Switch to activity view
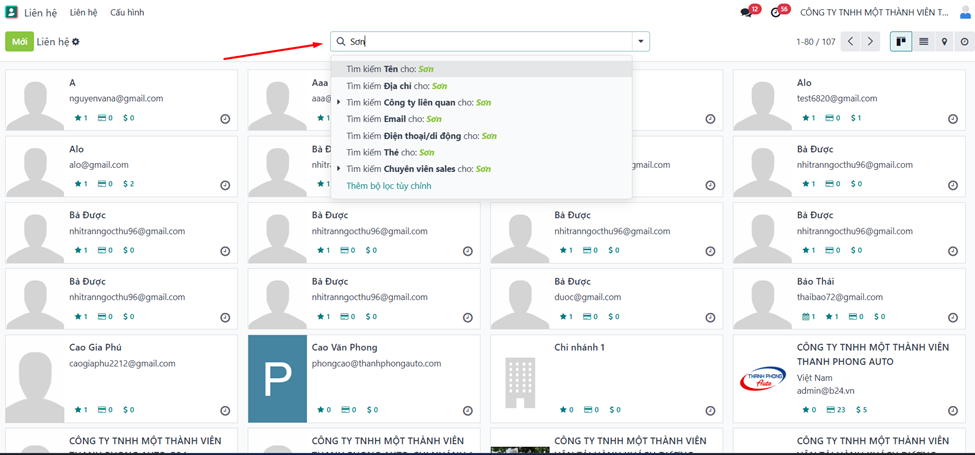Viewport: 975px width, 455px height. [x=964, y=42]
